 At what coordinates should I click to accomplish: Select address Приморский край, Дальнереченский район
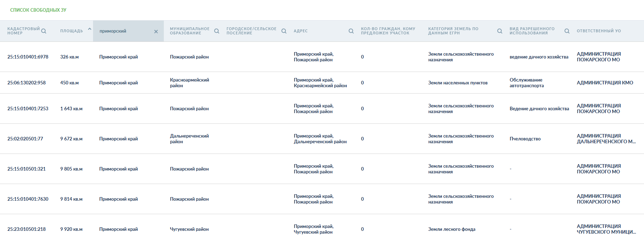[x=320, y=139]
